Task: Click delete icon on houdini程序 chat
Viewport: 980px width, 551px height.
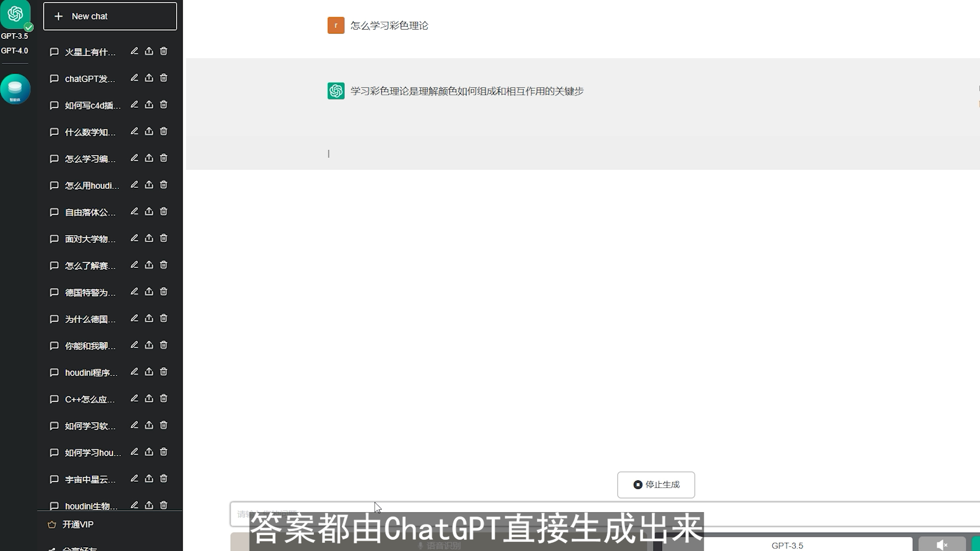Action: pos(163,372)
